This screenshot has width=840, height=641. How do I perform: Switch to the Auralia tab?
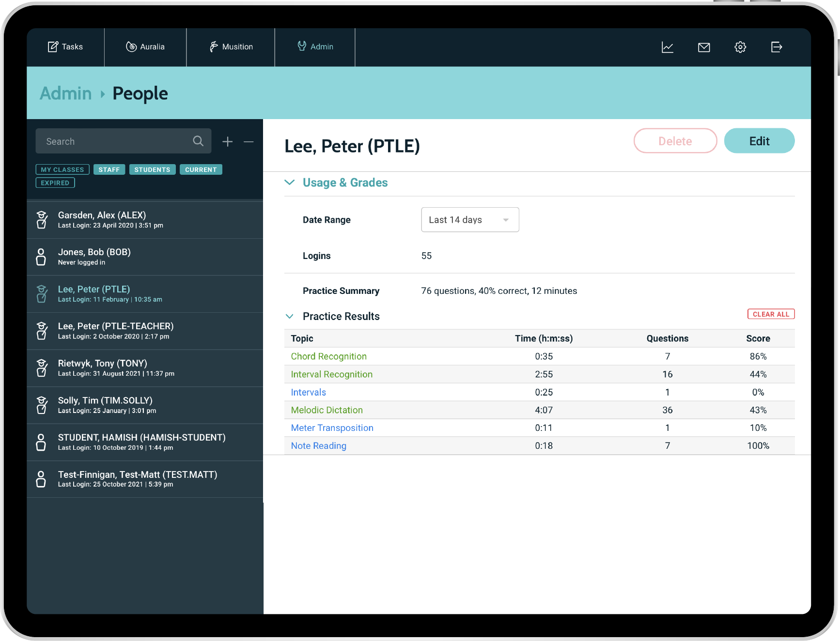tap(145, 47)
